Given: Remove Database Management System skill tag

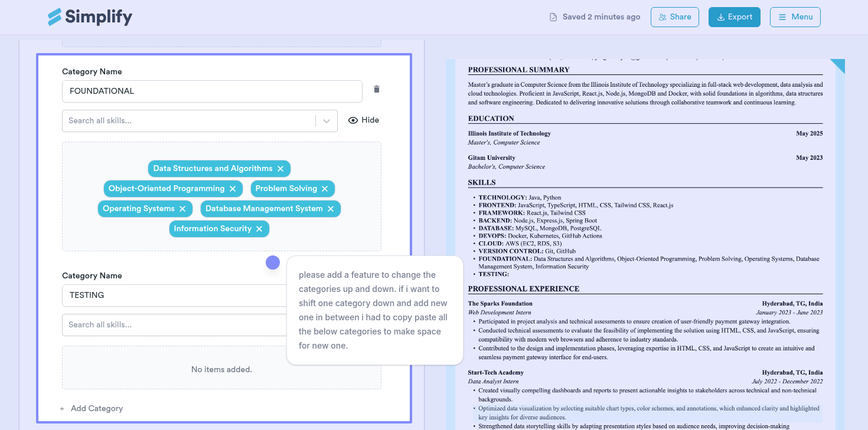Looking at the screenshot, I should click(331, 209).
